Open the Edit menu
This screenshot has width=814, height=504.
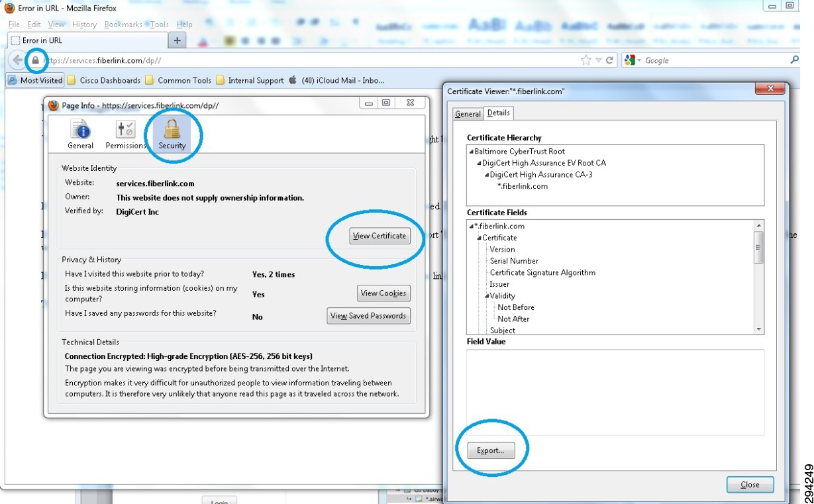pyautogui.click(x=34, y=25)
